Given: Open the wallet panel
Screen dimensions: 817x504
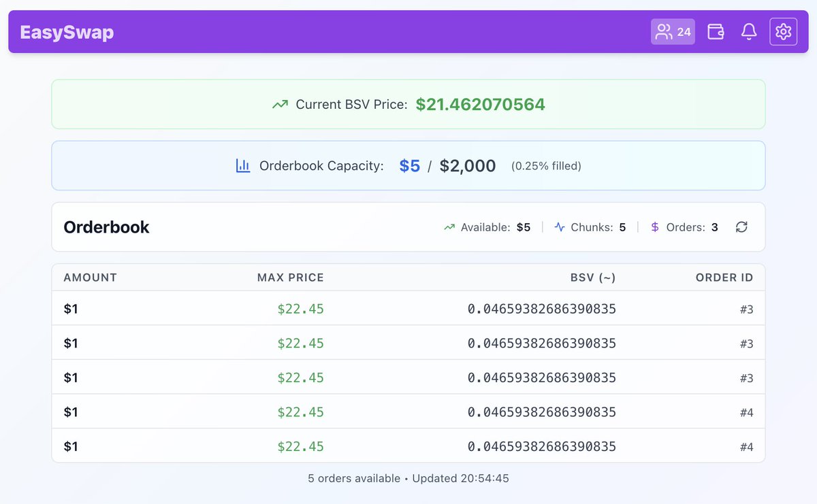Looking at the screenshot, I should 715,31.
